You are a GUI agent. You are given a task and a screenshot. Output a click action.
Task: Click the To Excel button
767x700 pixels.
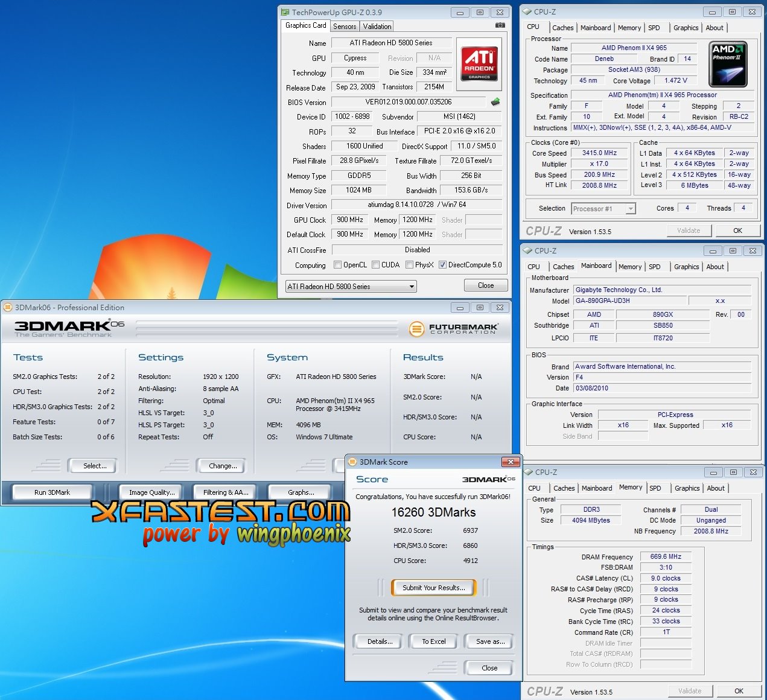coord(433,641)
